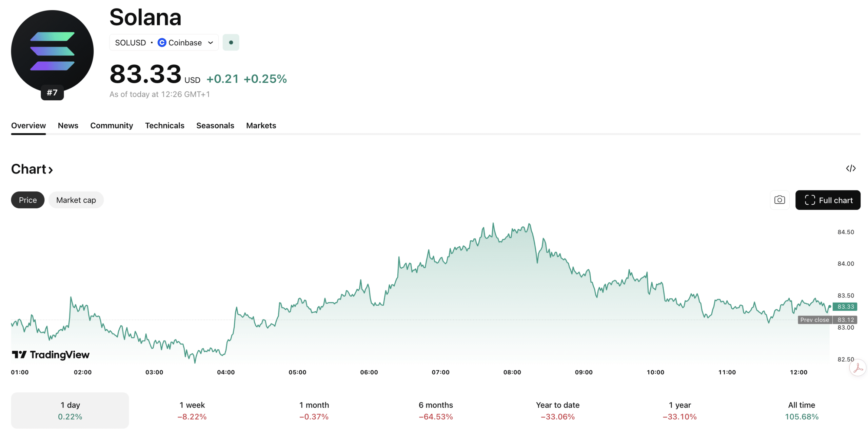Select the 1 day range
The image size is (868, 432).
[70, 410]
